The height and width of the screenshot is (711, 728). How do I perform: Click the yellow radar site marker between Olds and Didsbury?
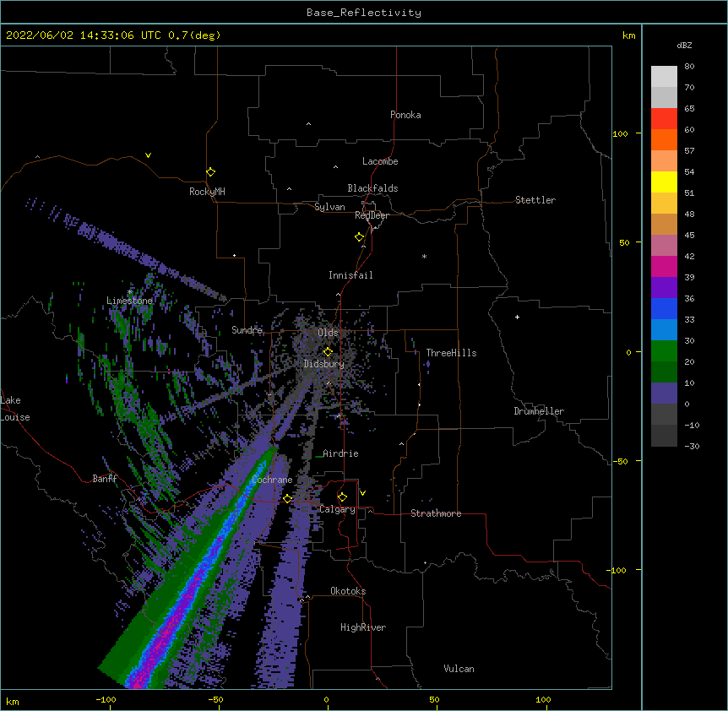[328, 352]
